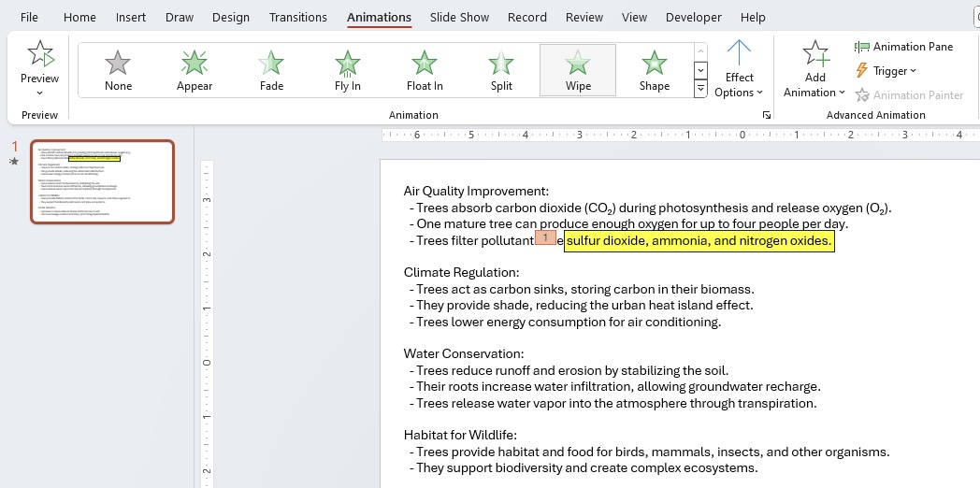This screenshot has height=488, width=980.
Task: Click the 'Air Quality Improvement:' heading
Action: [x=476, y=192]
